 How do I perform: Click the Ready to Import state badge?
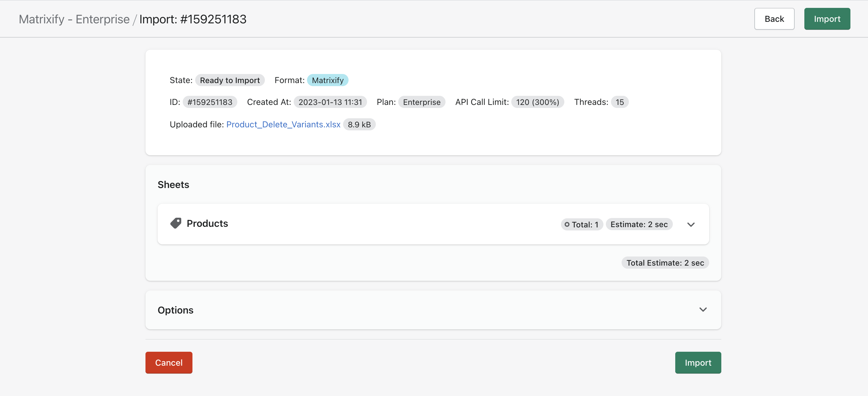pyautogui.click(x=230, y=80)
